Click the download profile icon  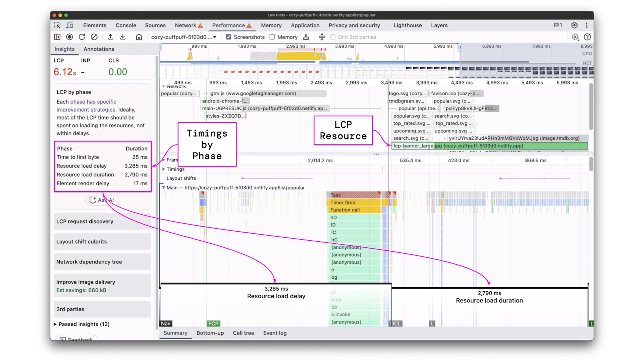(x=123, y=37)
